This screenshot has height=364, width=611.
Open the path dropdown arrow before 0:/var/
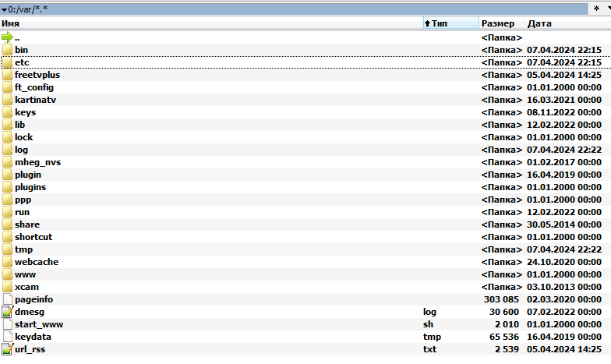(4, 9)
